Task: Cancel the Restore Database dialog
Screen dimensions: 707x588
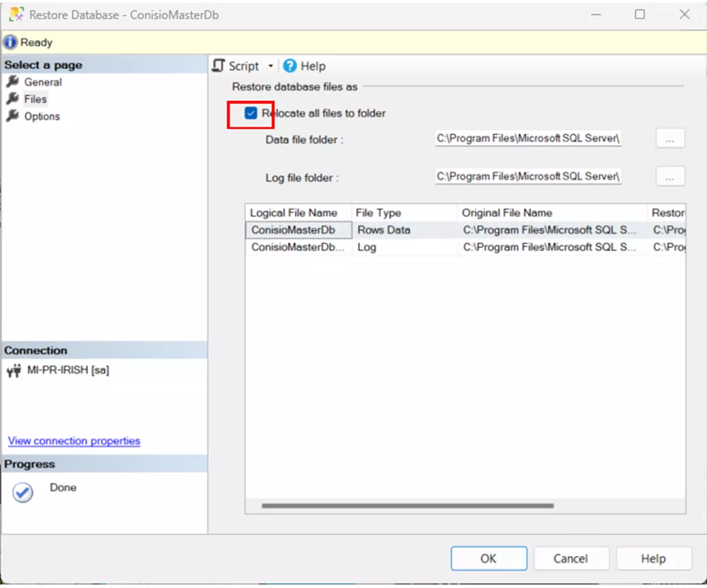Action: 570,558
